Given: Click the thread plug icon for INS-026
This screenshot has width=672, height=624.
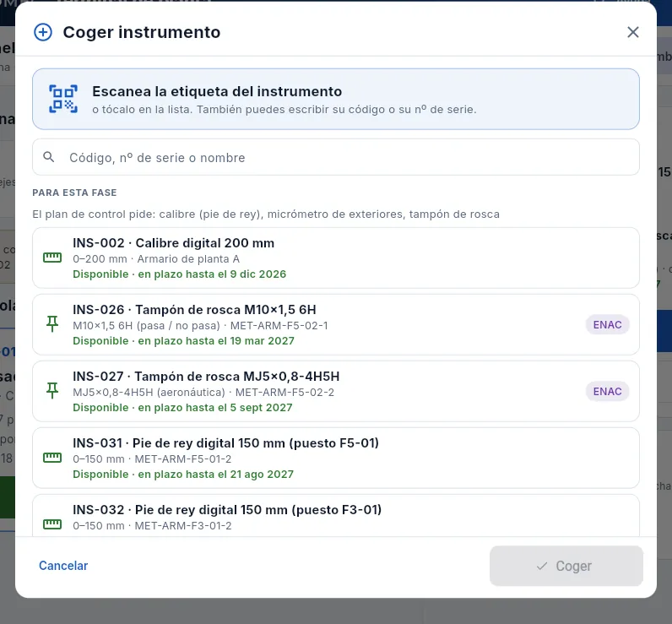Looking at the screenshot, I should click(52, 324).
